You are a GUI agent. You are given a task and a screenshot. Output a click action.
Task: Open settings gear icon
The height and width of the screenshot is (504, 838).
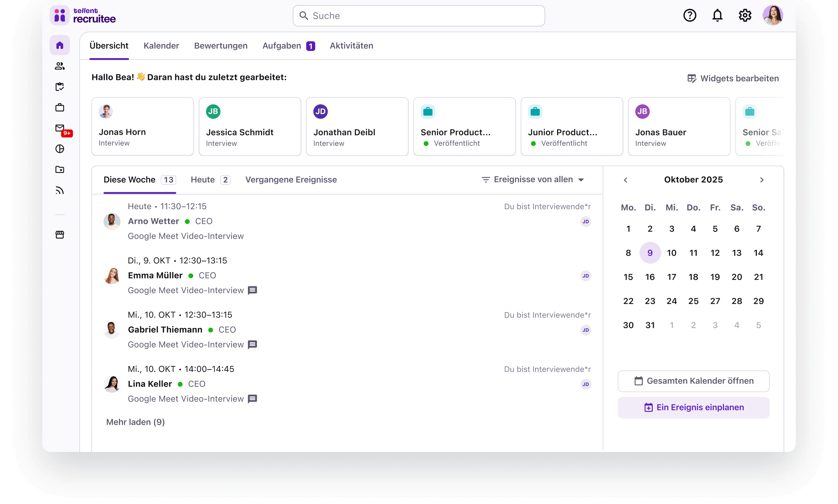click(x=745, y=16)
